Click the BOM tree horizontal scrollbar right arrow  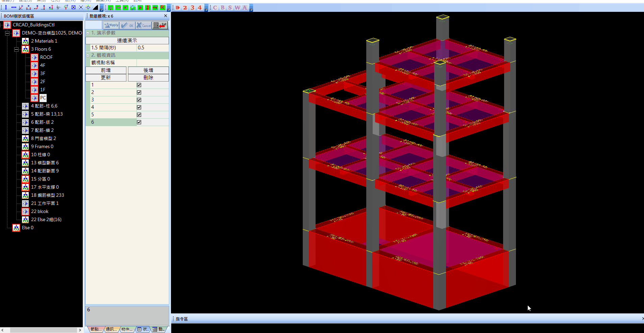point(80,330)
